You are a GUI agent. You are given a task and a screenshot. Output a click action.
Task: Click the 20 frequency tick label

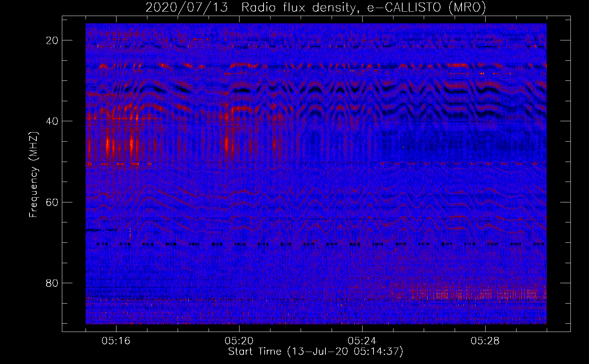click(x=52, y=40)
